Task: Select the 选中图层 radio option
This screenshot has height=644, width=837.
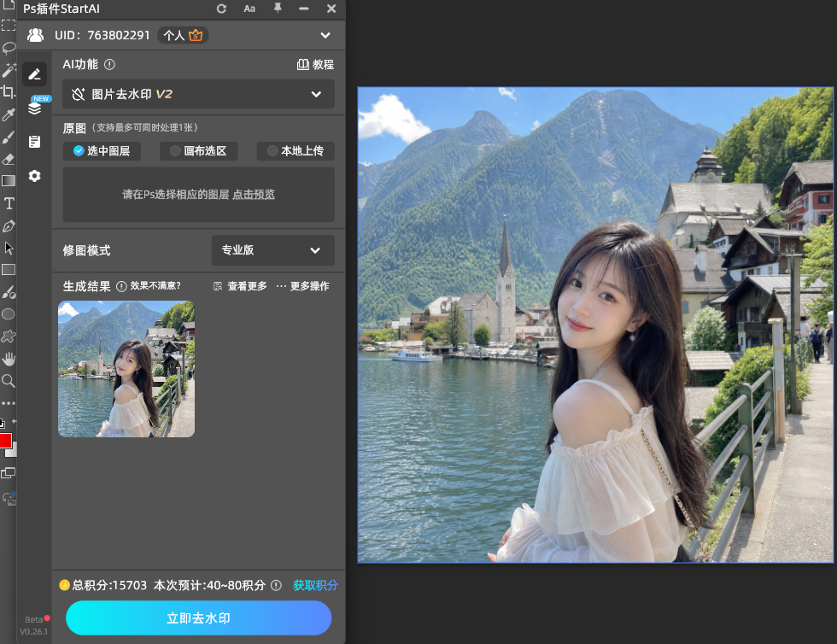Action: pyautogui.click(x=102, y=151)
